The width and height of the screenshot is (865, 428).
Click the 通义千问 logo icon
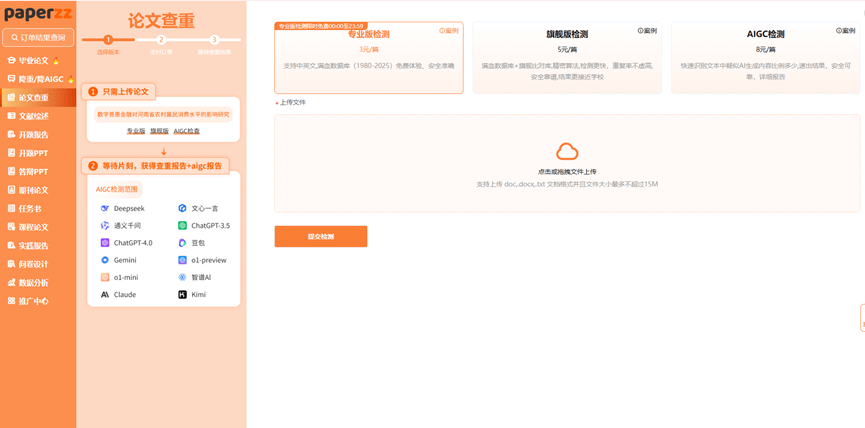click(x=105, y=226)
